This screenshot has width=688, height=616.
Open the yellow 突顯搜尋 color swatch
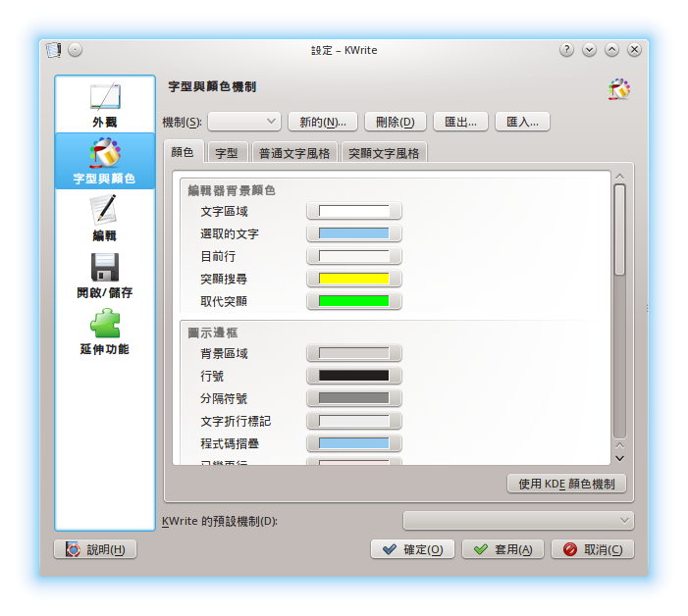pos(354,279)
